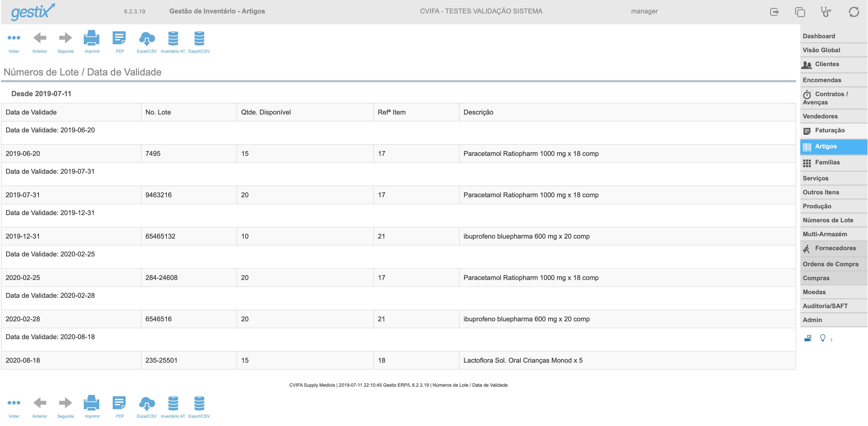The image size is (868, 426).
Task: Open Contratos / Avenças in sidebar
Action: click(x=834, y=98)
